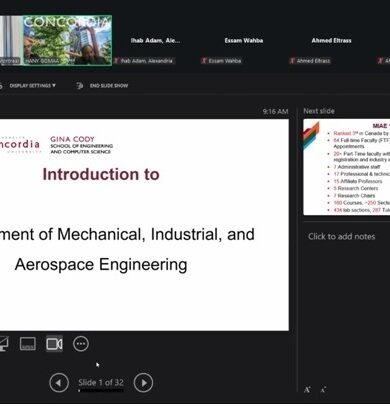Open the DISPLAY SETTINGS dropdown

pyautogui.click(x=32, y=86)
